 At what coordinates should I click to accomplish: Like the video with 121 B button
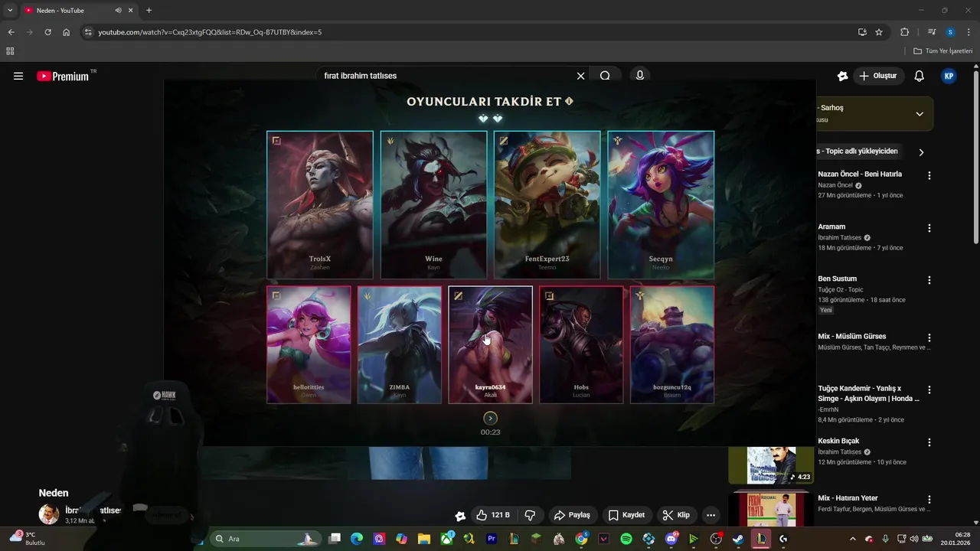(492, 515)
